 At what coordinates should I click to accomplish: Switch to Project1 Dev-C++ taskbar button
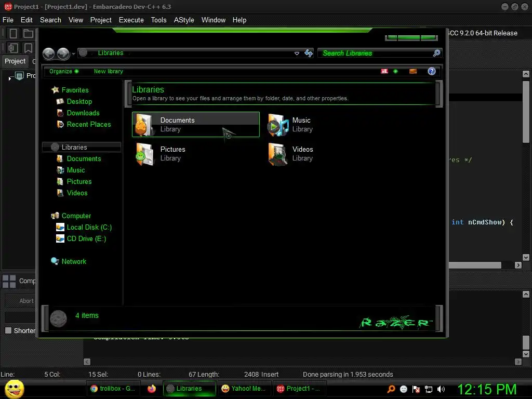(x=299, y=389)
